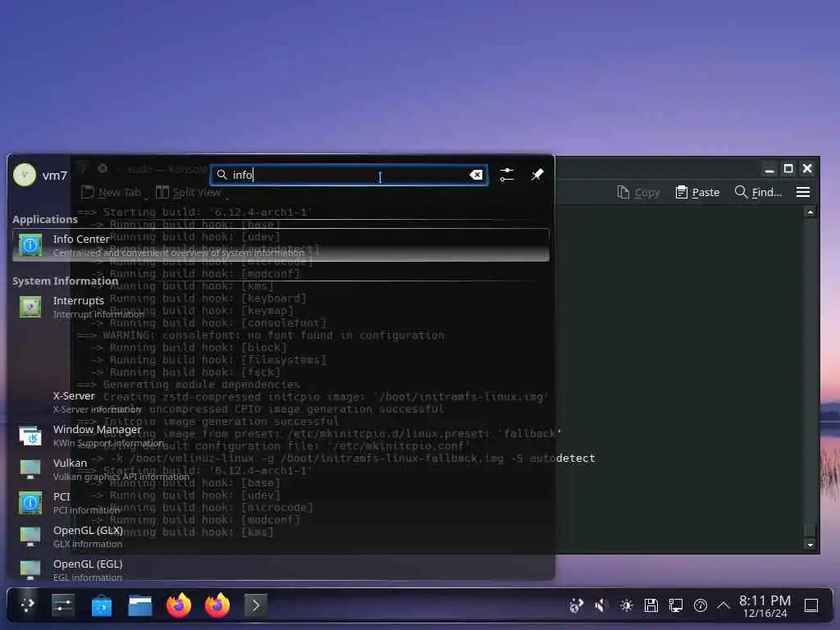The image size is (840, 630).
Task: Launch Discover store from taskbar
Action: point(102,605)
